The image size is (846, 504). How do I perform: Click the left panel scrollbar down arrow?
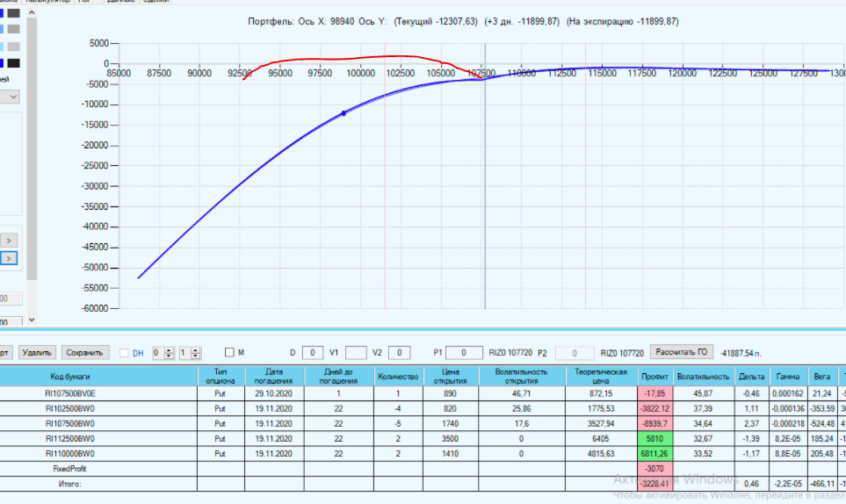pos(32,320)
